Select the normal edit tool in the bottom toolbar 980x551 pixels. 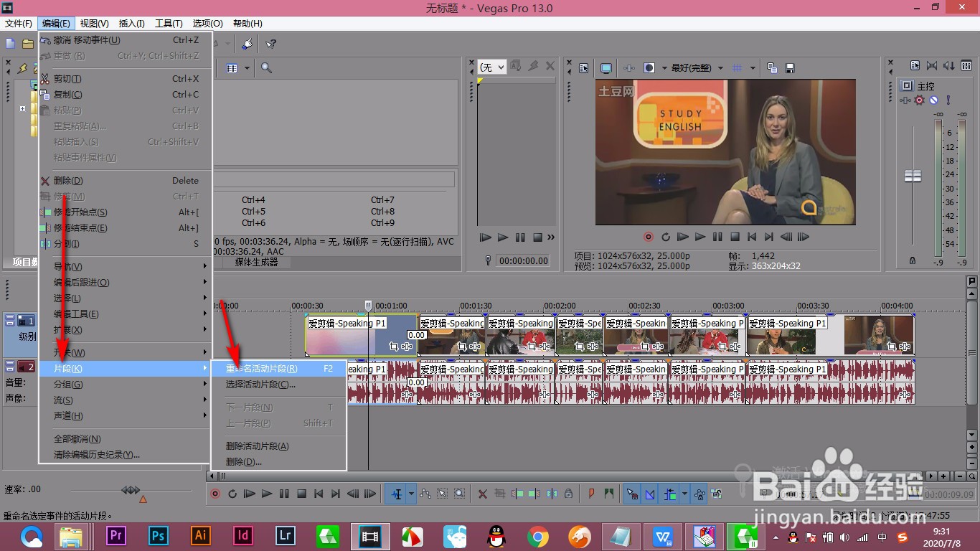tap(397, 494)
